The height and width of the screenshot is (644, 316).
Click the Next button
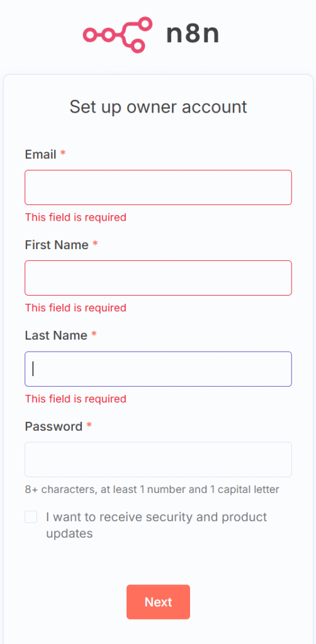pos(158,602)
